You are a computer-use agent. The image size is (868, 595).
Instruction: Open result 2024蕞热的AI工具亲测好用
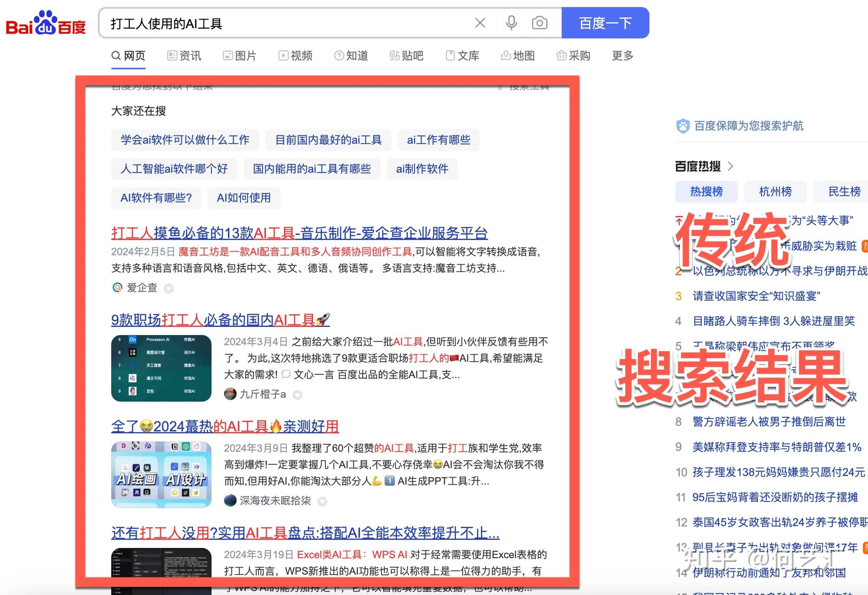pos(225,426)
